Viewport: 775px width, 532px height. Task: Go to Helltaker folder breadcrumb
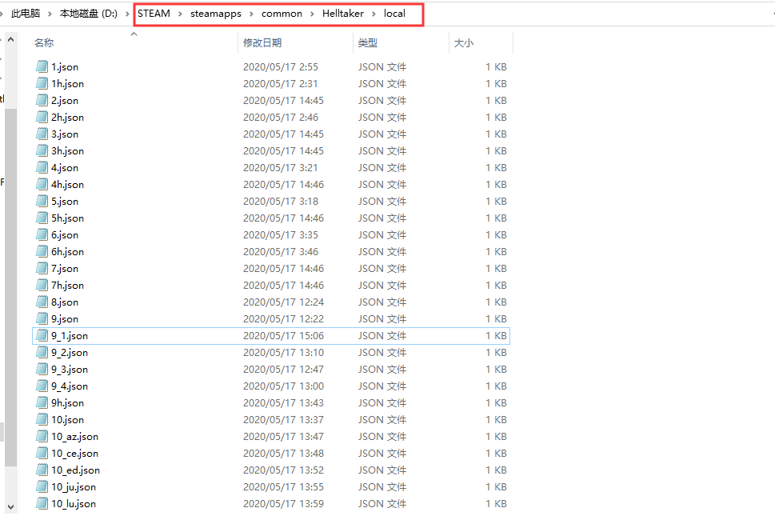point(343,14)
